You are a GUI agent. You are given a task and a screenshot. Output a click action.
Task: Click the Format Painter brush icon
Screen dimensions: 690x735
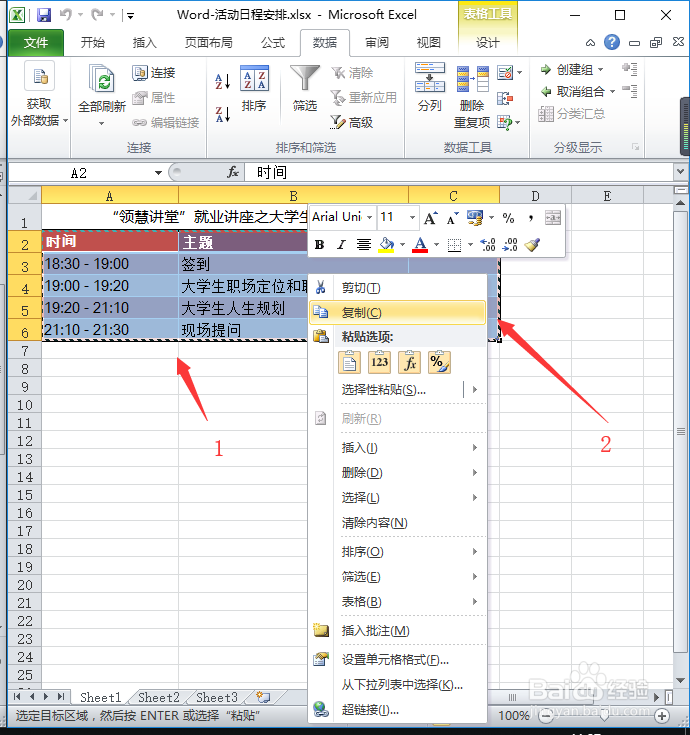(x=532, y=244)
